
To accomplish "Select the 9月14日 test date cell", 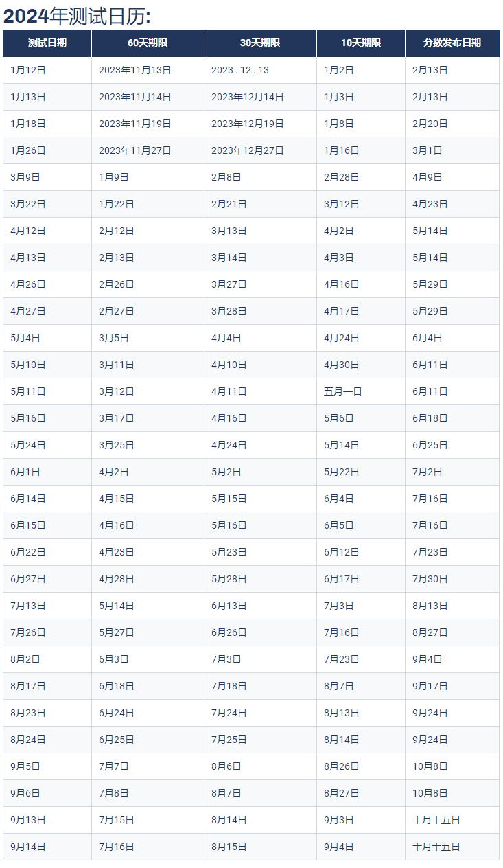I will 47,847.
